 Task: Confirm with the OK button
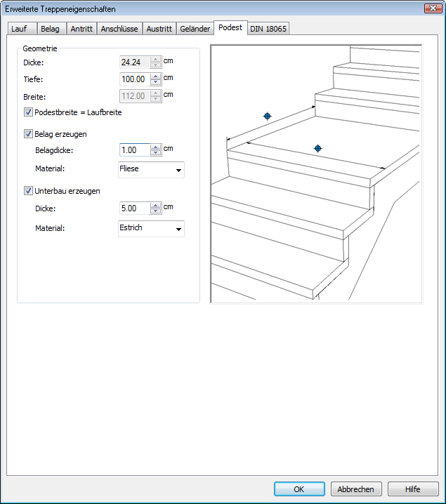tap(299, 489)
